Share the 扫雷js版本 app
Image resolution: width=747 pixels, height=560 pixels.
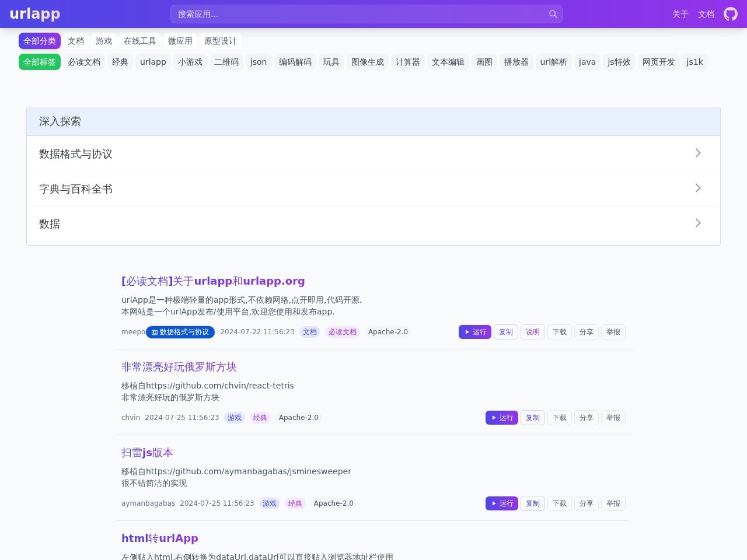587,503
